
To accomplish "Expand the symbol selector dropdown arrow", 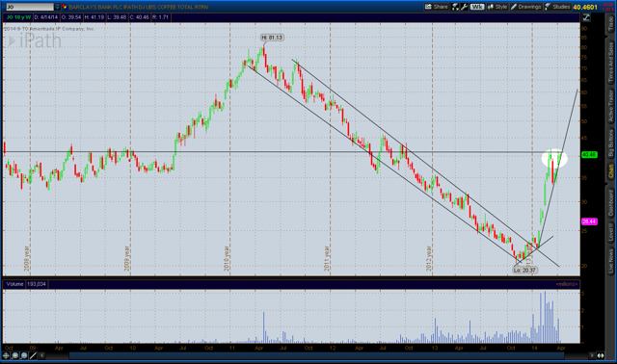I will [x=58, y=7].
